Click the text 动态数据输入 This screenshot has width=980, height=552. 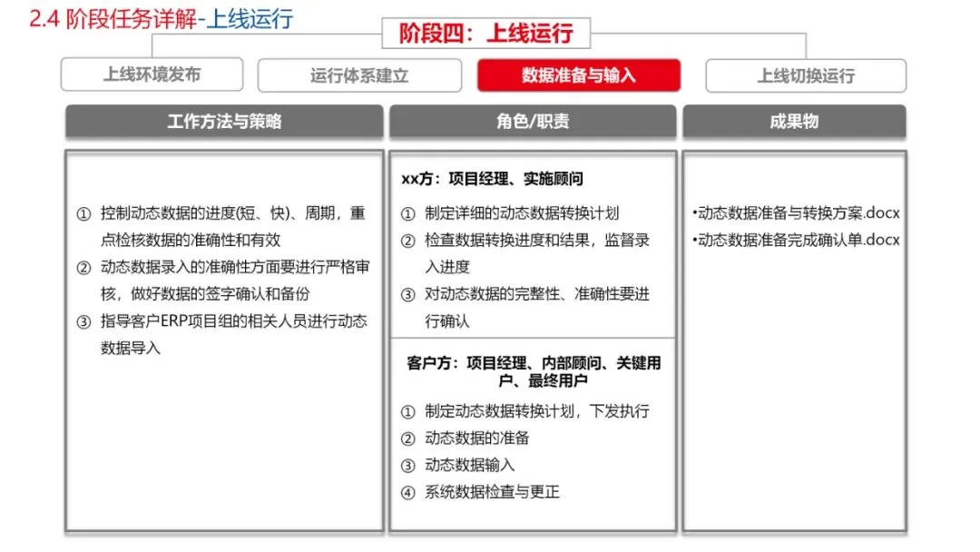(x=469, y=465)
